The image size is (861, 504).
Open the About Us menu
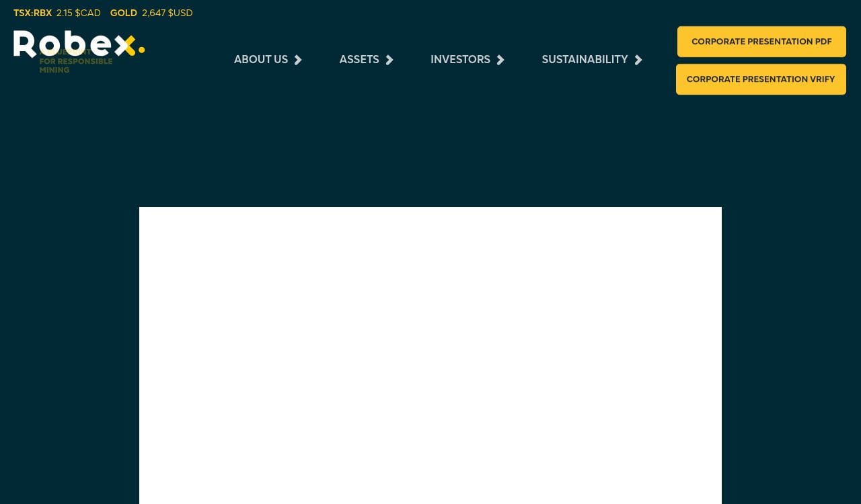tap(261, 60)
